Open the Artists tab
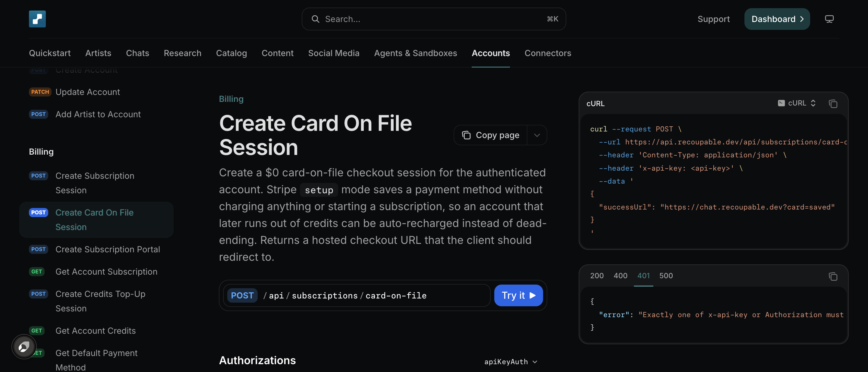Viewport: 868px width, 372px height. [98, 53]
